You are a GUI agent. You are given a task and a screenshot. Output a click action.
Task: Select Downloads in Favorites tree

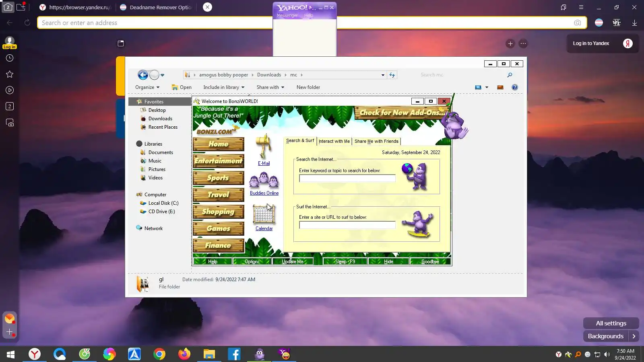tap(160, 119)
